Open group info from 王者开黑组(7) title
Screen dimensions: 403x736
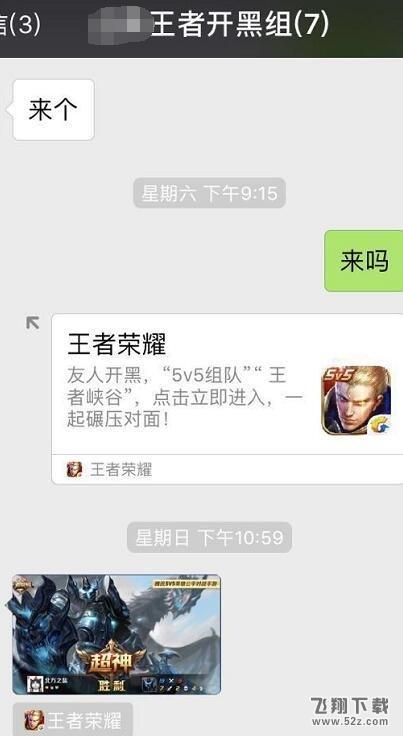[x=240, y=24]
